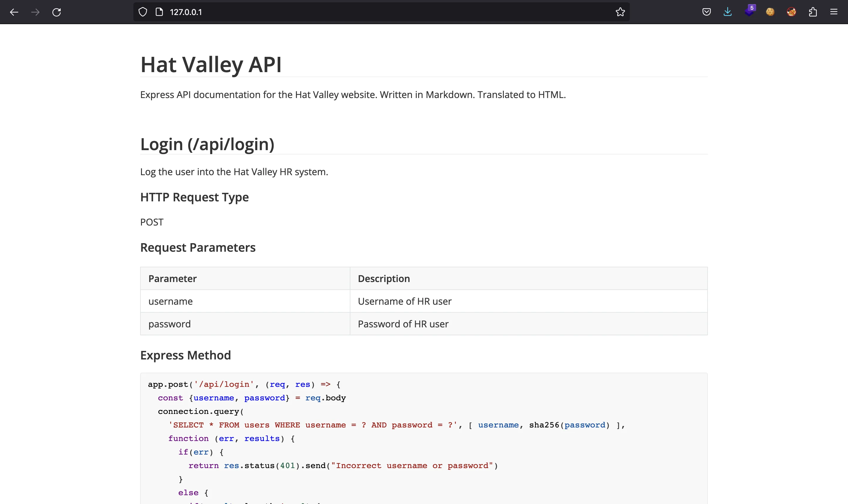Screen dimensions: 848x504
Task: Show the downloads panel
Action: coord(728,12)
